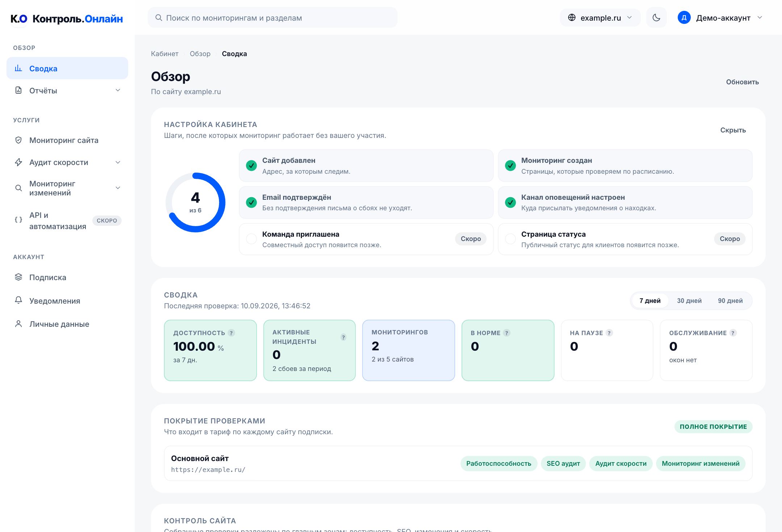782x532 pixels.
Task: Hide the cabinet setup panel with Скрыть
Action: point(733,130)
